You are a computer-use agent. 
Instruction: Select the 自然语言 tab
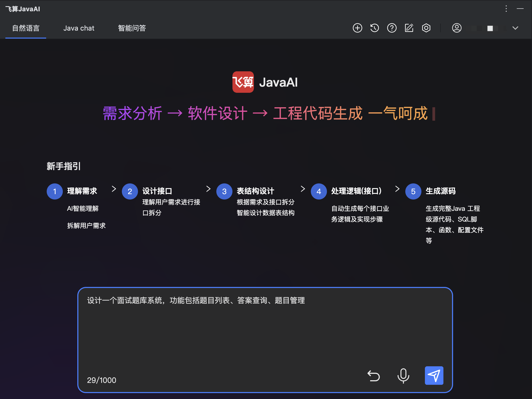[x=26, y=28]
